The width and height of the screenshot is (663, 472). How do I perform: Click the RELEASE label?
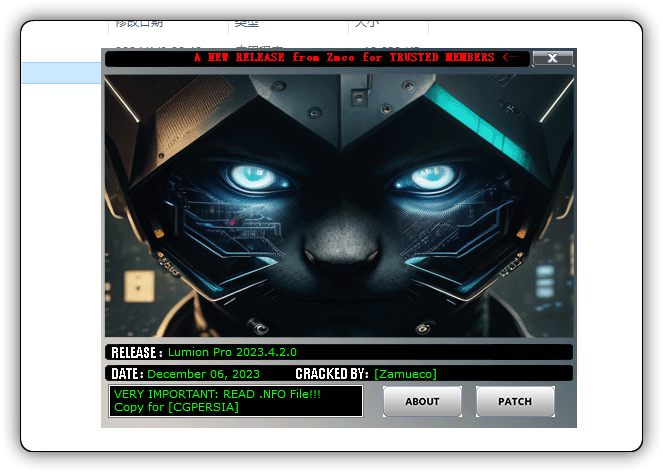coord(137,352)
